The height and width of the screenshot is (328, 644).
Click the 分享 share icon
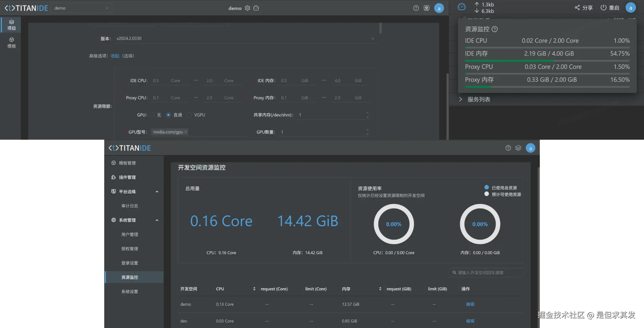(x=577, y=8)
